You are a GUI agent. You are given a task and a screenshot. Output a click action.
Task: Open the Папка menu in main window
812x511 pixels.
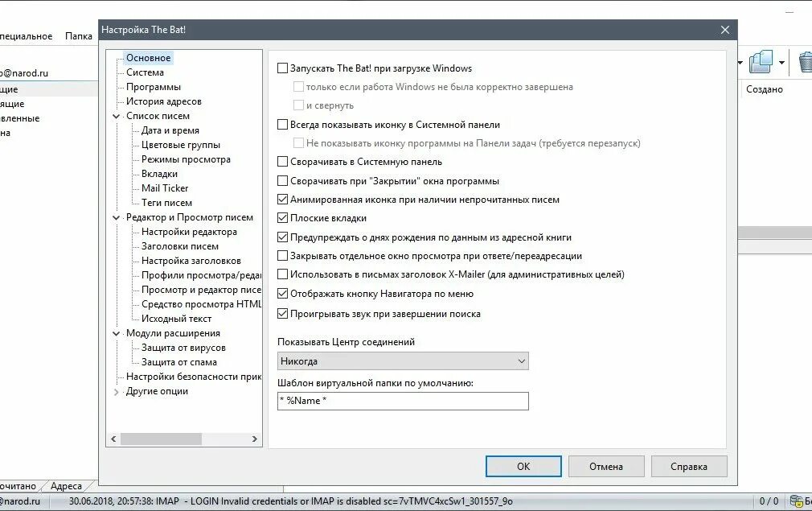(x=78, y=36)
